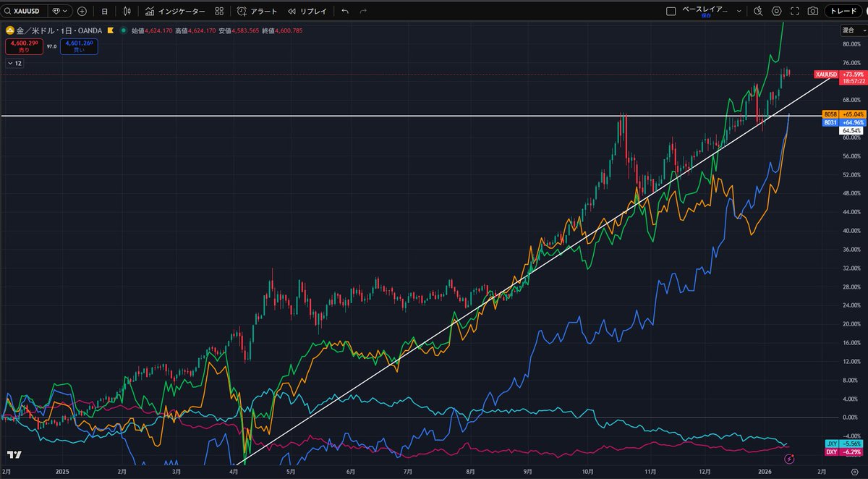Click the XAUUSD +73.59% price label
Screen dimensions: 868x479
click(x=840, y=75)
